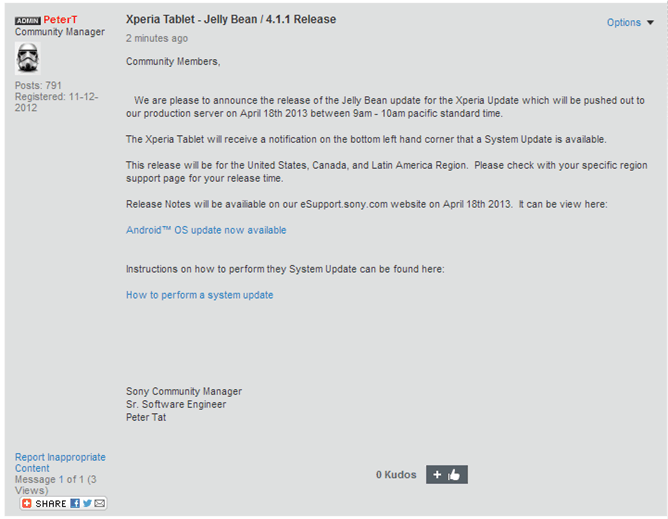Click the Community Manager rank label

pyautogui.click(x=59, y=32)
